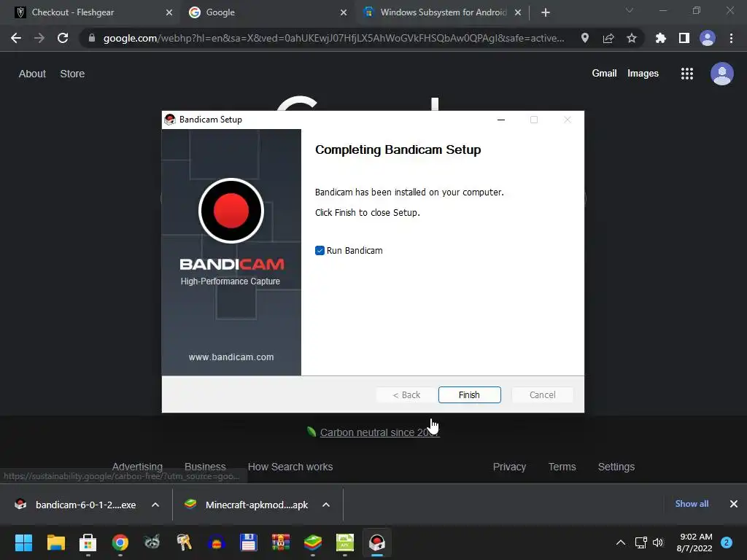747x560 pixels.
Task: Open Google Images link
Action: click(x=643, y=74)
